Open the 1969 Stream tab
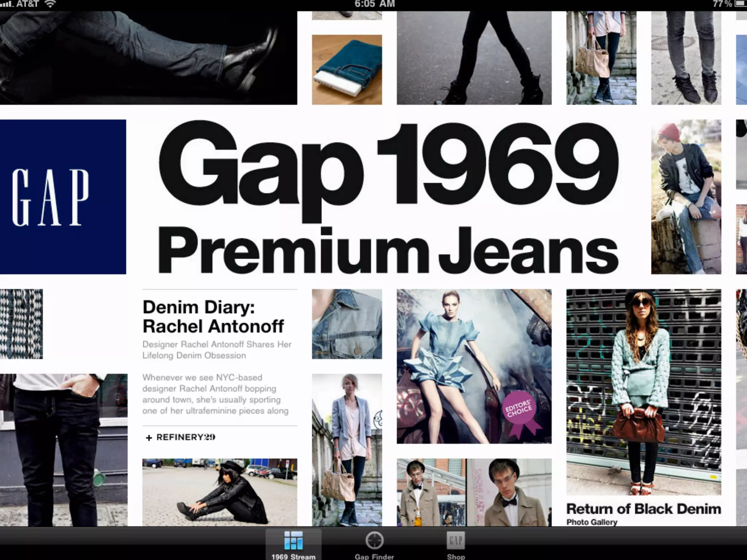This screenshot has width=747, height=560. tap(293, 544)
